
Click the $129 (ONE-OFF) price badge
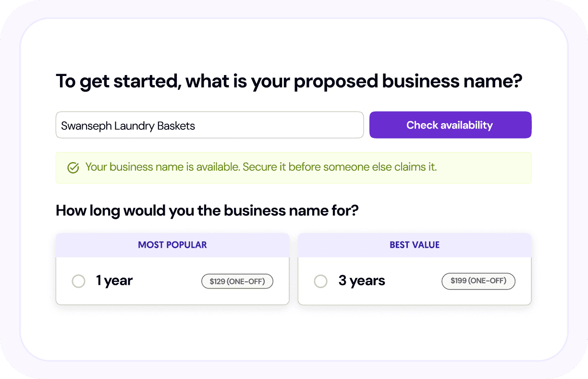click(237, 281)
